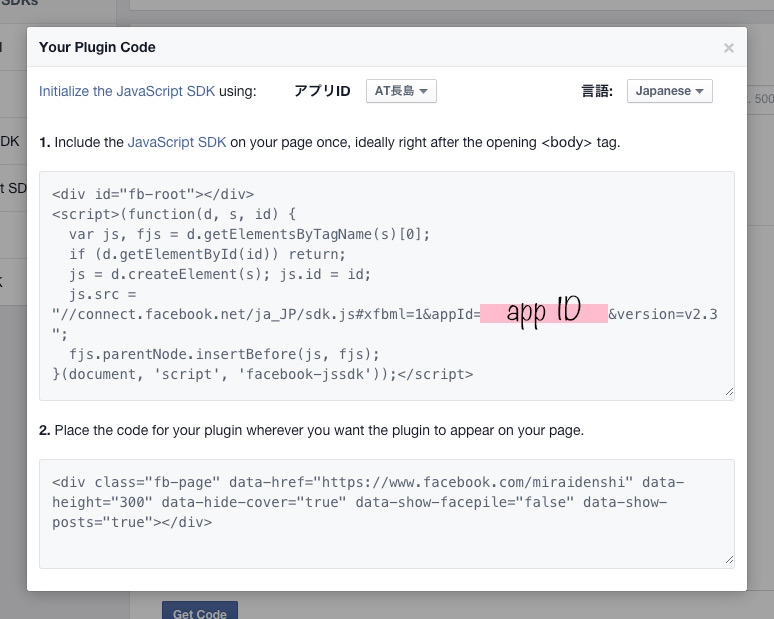The height and width of the screenshot is (619, 774).
Task: Click the fjs.parentNode.insertBefore code line
Action: (x=224, y=354)
